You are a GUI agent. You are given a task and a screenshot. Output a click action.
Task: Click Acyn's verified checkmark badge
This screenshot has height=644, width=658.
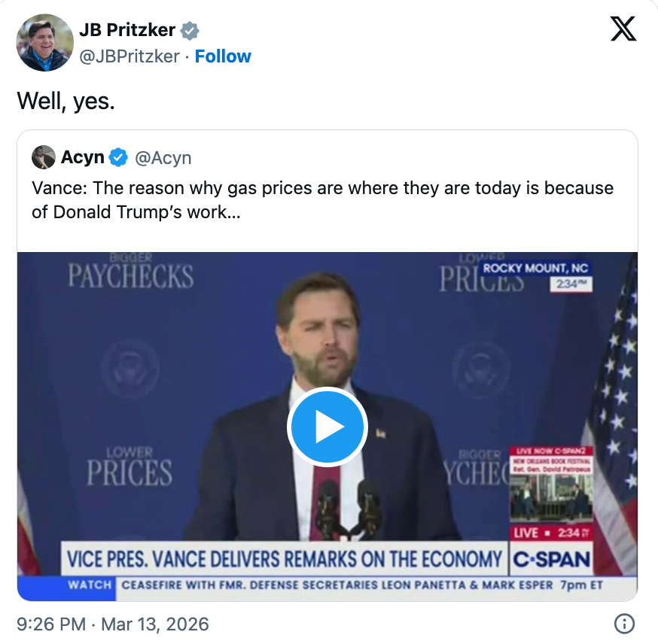point(116,157)
